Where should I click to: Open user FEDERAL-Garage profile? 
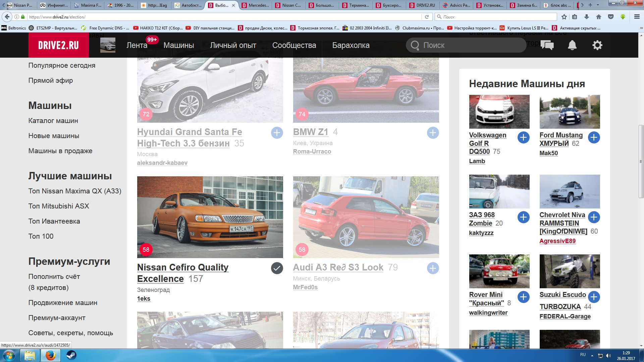pyautogui.click(x=565, y=316)
